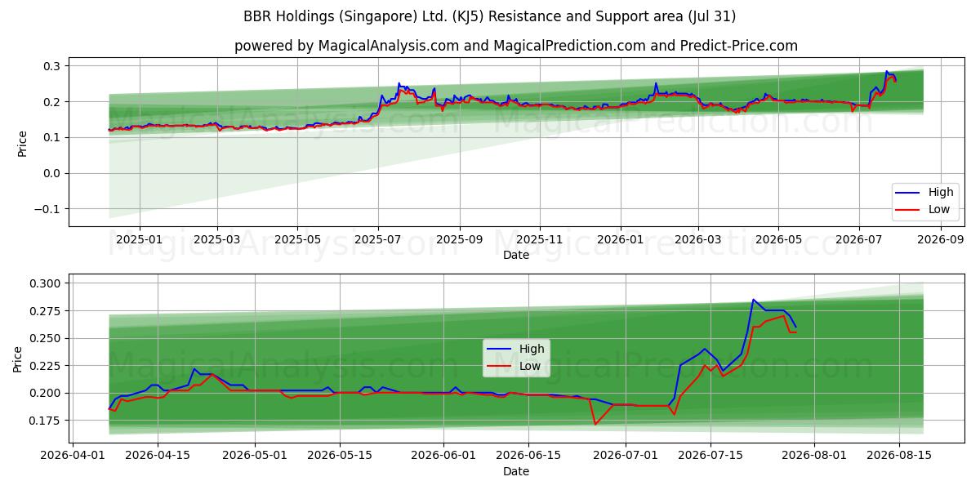980x490 pixels.
Task: Click the 'Price' y-axis label of the top chart
Action: [23, 143]
